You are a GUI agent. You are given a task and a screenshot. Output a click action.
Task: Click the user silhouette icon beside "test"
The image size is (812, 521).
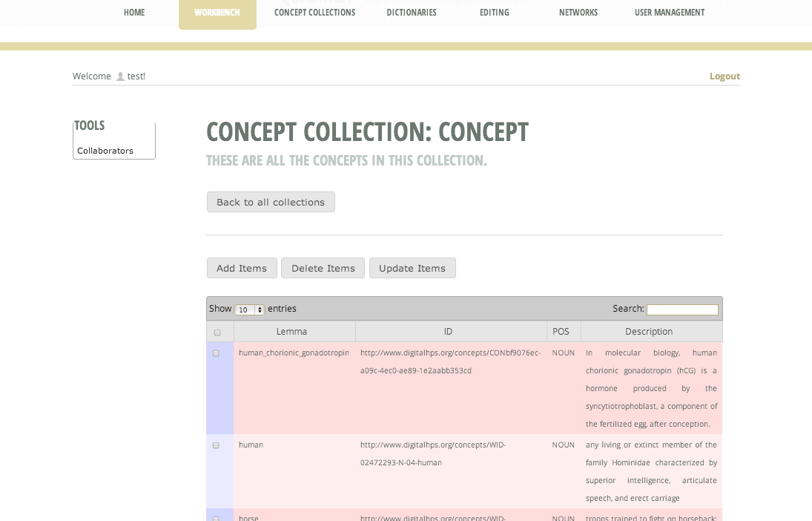(119, 76)
